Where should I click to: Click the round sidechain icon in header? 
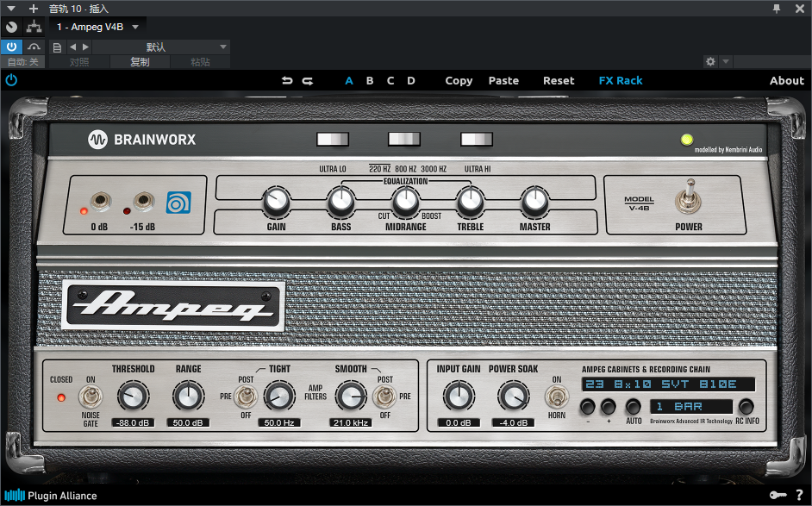tap(11, 27)
